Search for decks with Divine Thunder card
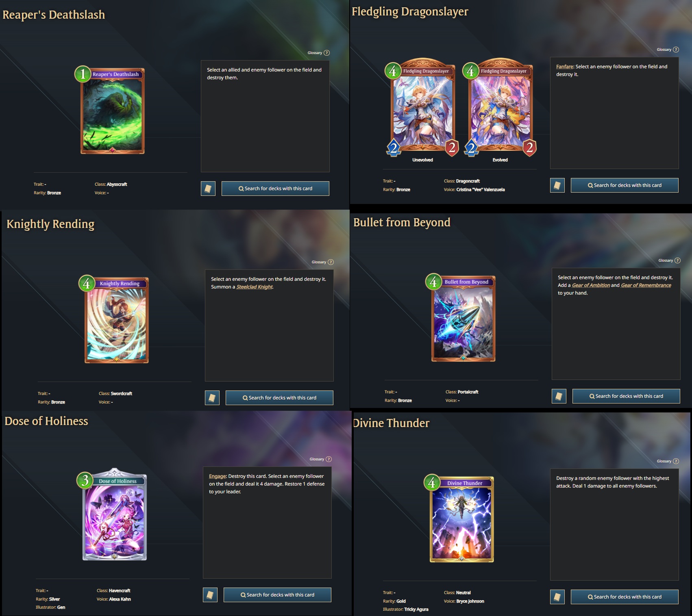Viewport: 692px width, 616px height. pos(625,597)
